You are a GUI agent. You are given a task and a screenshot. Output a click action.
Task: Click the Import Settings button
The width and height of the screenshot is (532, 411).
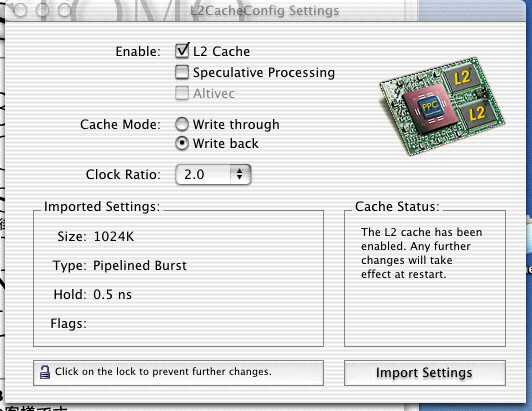(x=425, y=373)
